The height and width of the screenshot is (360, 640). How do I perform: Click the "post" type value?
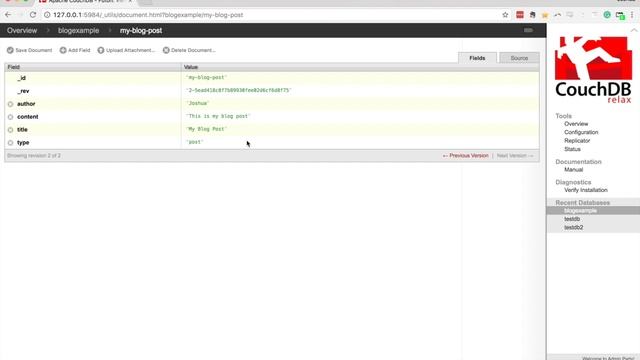coord(195,142)
